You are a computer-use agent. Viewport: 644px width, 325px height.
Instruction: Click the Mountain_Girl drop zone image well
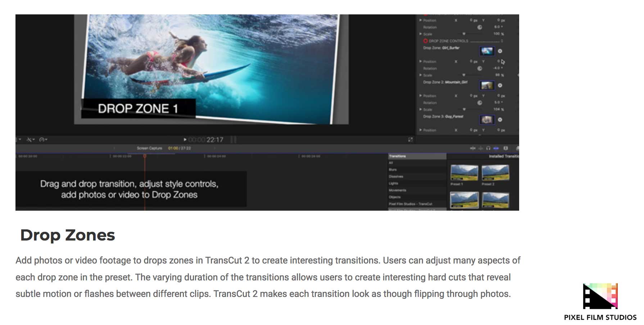[x=487, y=85]
